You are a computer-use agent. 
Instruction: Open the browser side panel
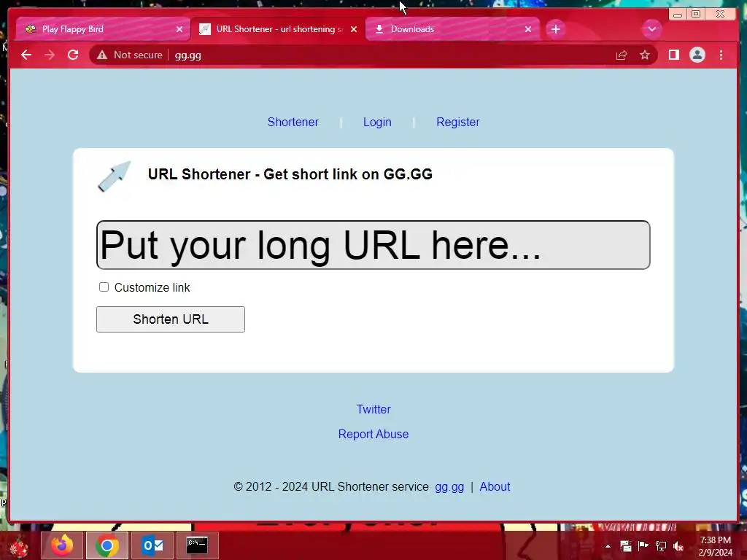[x=673, y=55]
